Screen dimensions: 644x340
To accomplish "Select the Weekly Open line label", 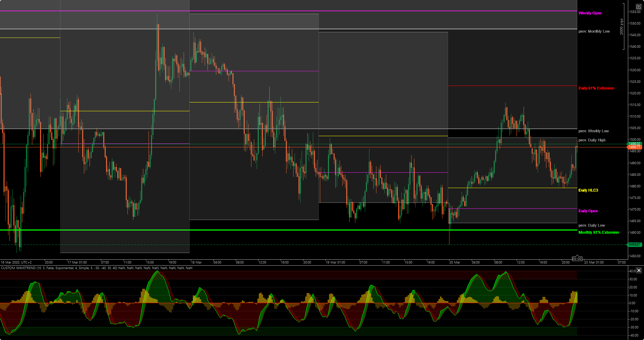I will [x=590, y=13].
